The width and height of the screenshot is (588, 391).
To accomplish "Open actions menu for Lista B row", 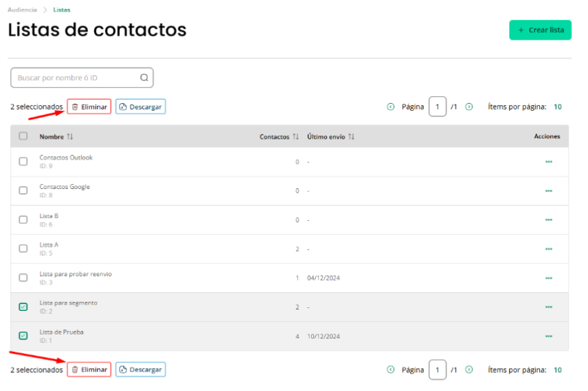I will point(549,220).
